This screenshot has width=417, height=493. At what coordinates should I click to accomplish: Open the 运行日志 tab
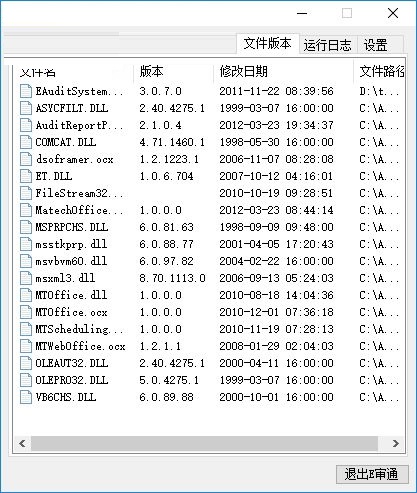coord(328,45)
